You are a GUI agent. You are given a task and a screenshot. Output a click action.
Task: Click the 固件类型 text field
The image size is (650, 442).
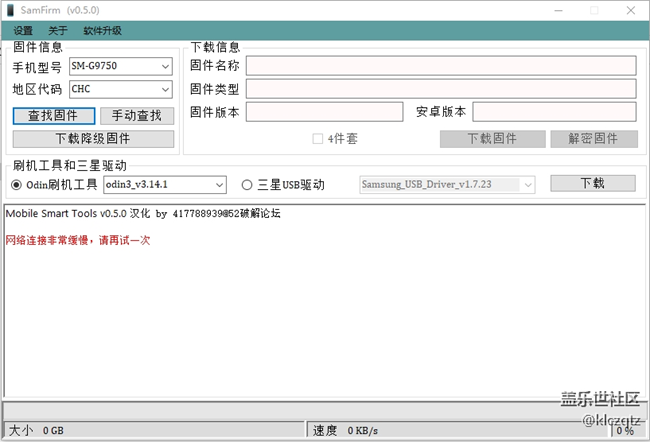coord(441,89)
